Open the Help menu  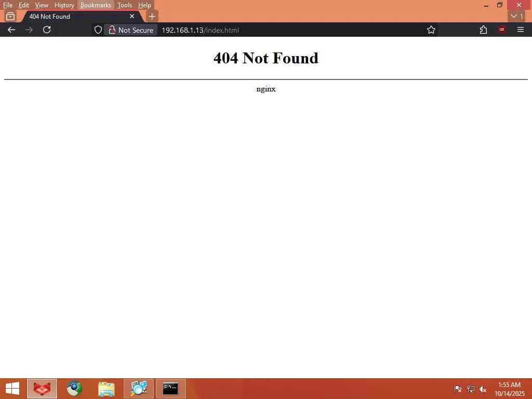[x=144, y=5]
